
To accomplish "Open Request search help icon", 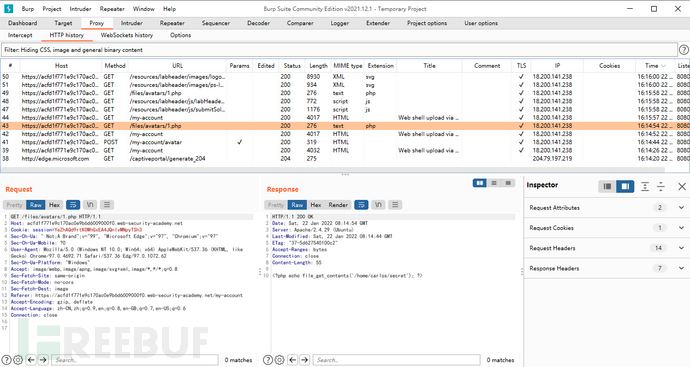I will click(6, 360).
